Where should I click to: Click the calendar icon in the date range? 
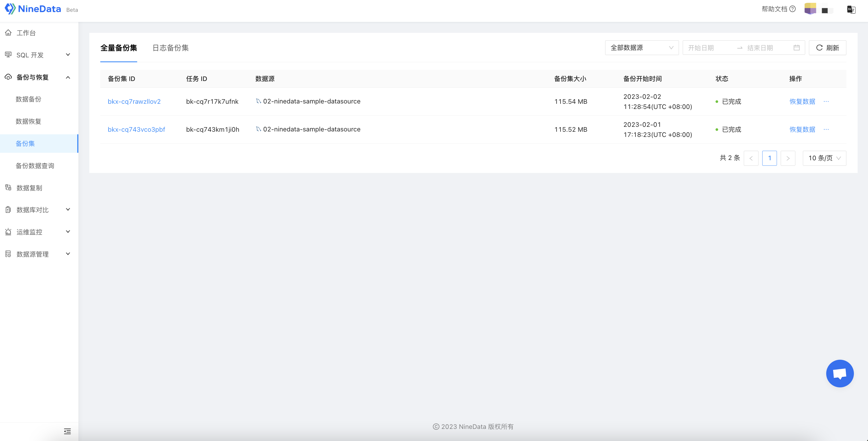click(797, 48)
